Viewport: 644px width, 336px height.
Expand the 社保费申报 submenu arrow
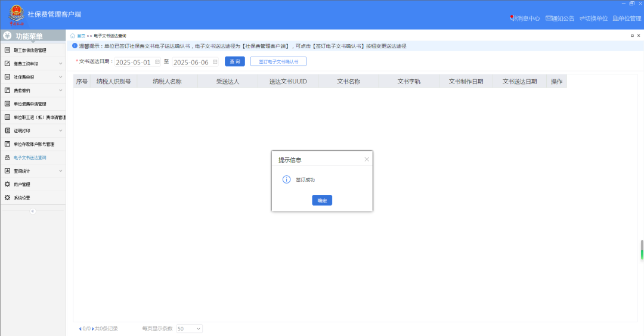tap(60, 77)
